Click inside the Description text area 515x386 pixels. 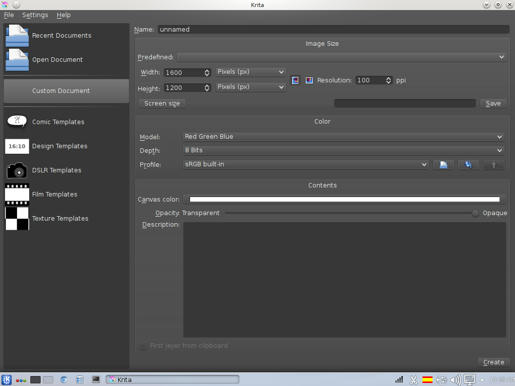[x=344, y=280]
